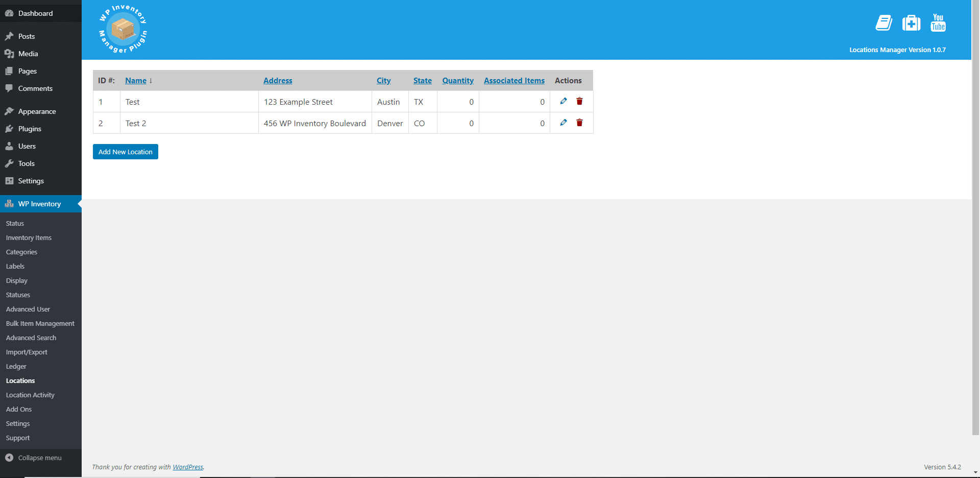Screen dimensions: 980x478
Task: Click the Posts pin icon
Action: tap(9, 36)
